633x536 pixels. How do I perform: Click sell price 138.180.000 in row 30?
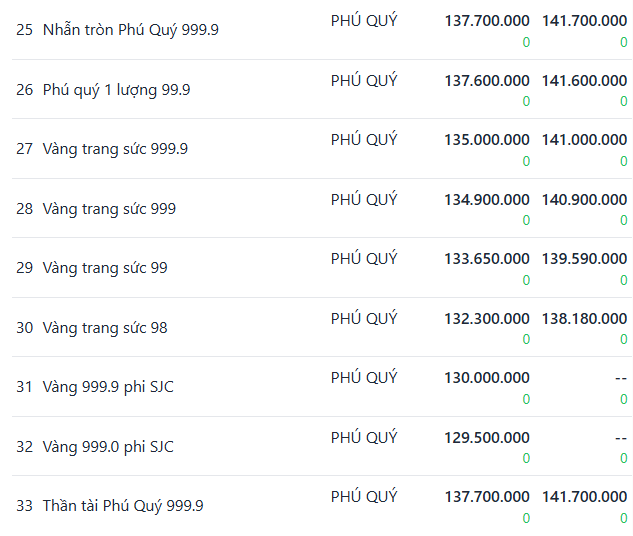click(x=584, y=319)
